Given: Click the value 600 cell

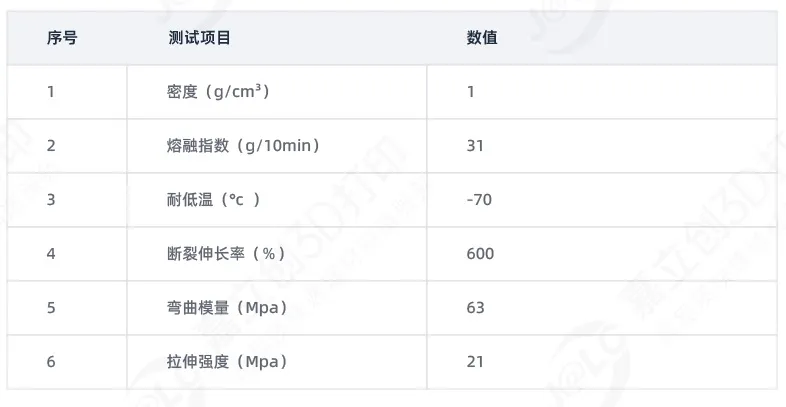Looking at the screenshot, I should point(480,254).
